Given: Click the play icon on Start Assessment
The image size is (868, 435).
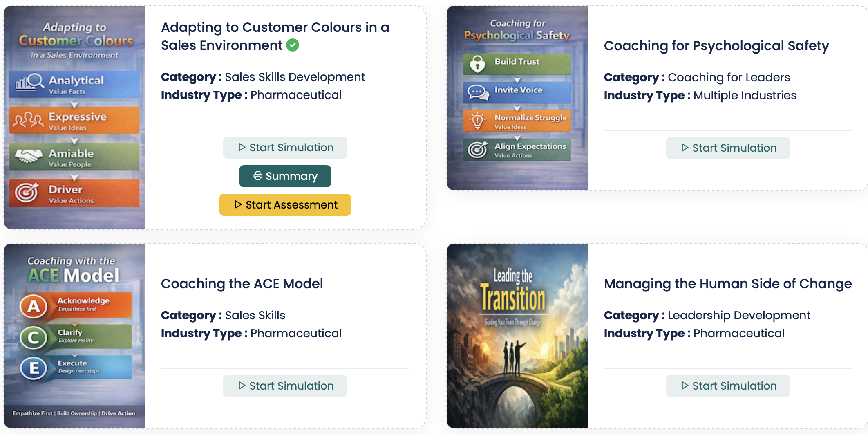Looking at the screenshot, I should pos(238,204).
